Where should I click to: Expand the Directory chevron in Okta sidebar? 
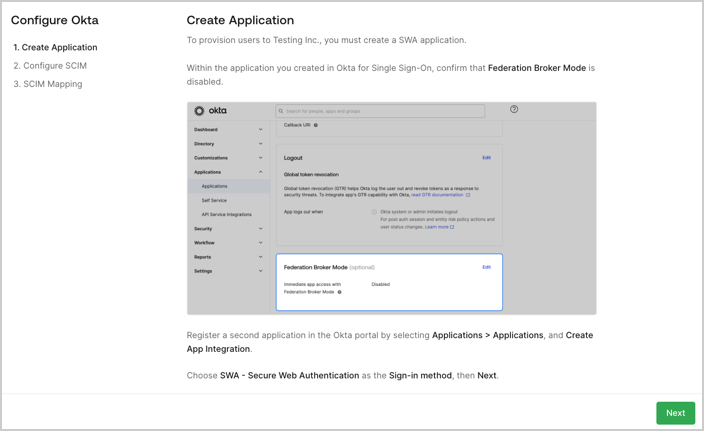(x=260, y=144)
